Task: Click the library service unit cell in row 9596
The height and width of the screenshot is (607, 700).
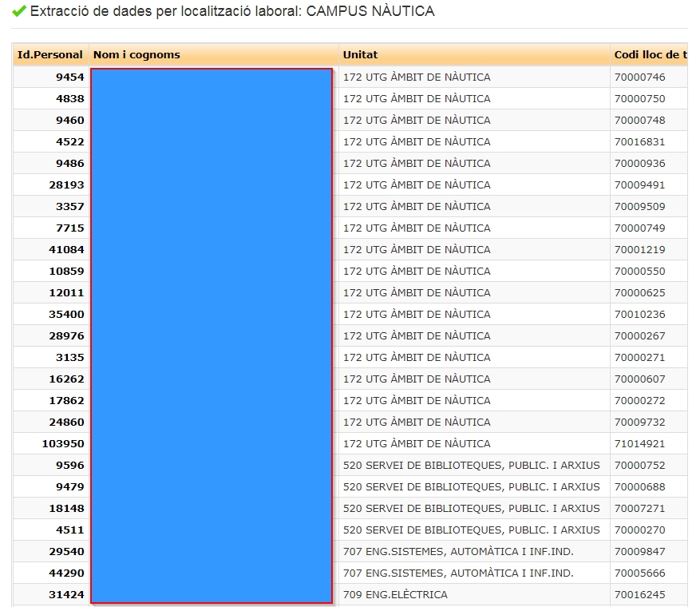Action: coord(471,466)
